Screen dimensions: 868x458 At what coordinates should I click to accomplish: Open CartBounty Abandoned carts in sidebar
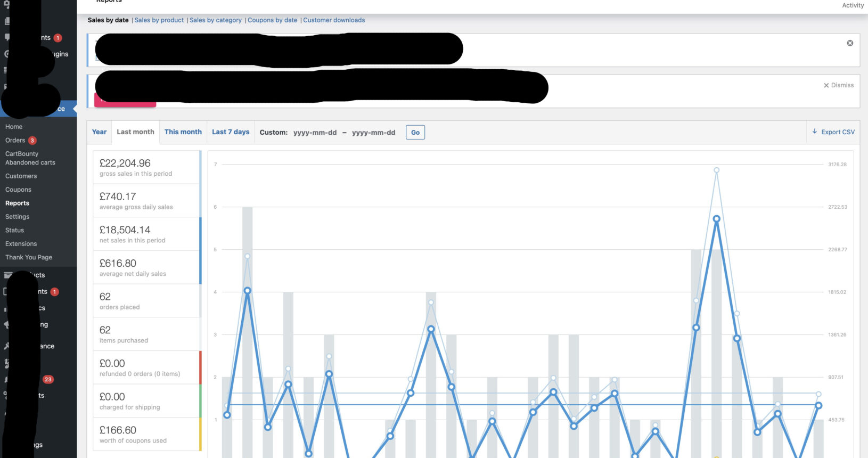[30, 158]
